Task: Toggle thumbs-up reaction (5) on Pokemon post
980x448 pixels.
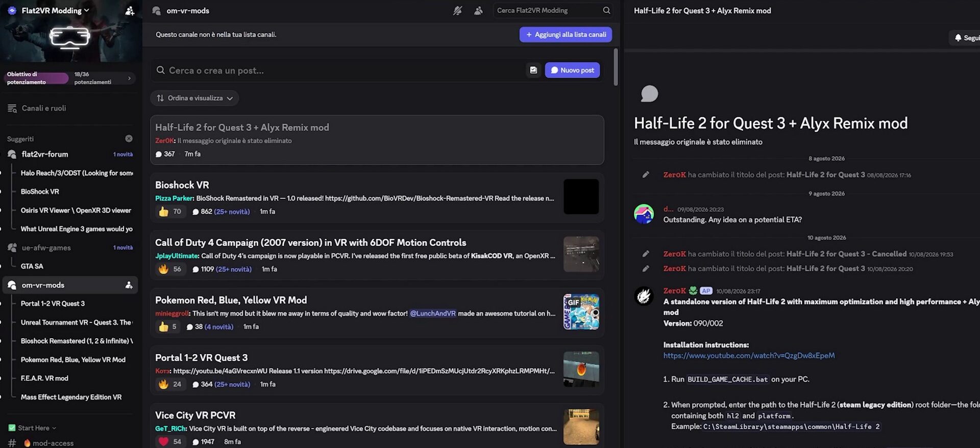Action: point(168,327)
